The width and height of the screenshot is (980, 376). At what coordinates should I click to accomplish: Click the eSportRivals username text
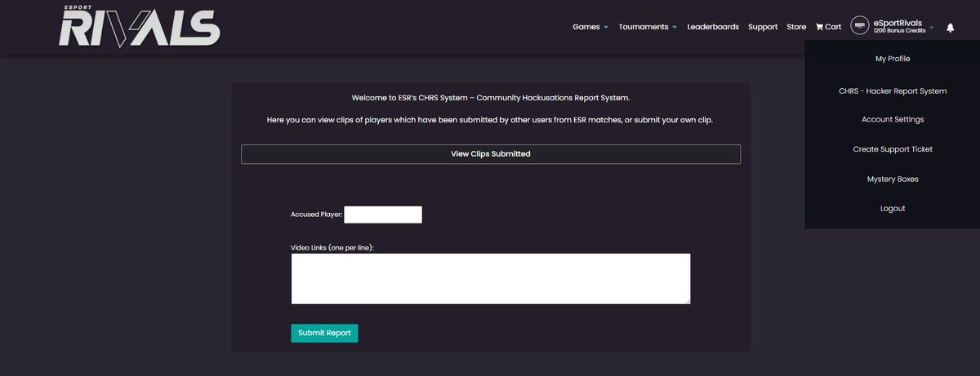(x=898, y=23)
